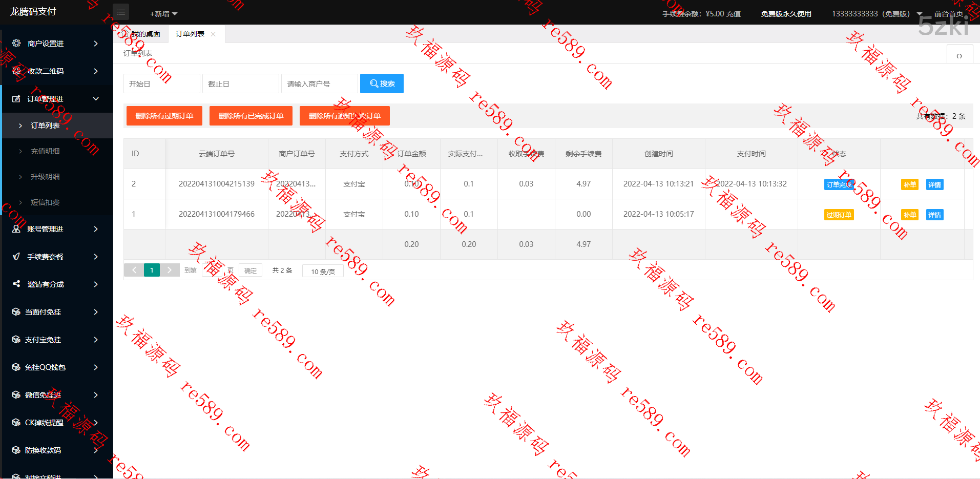Image resolution: width=980 pixels, height=479 pixels.
Task: Go to the next page arrow
Action: (x=170, y=270)
